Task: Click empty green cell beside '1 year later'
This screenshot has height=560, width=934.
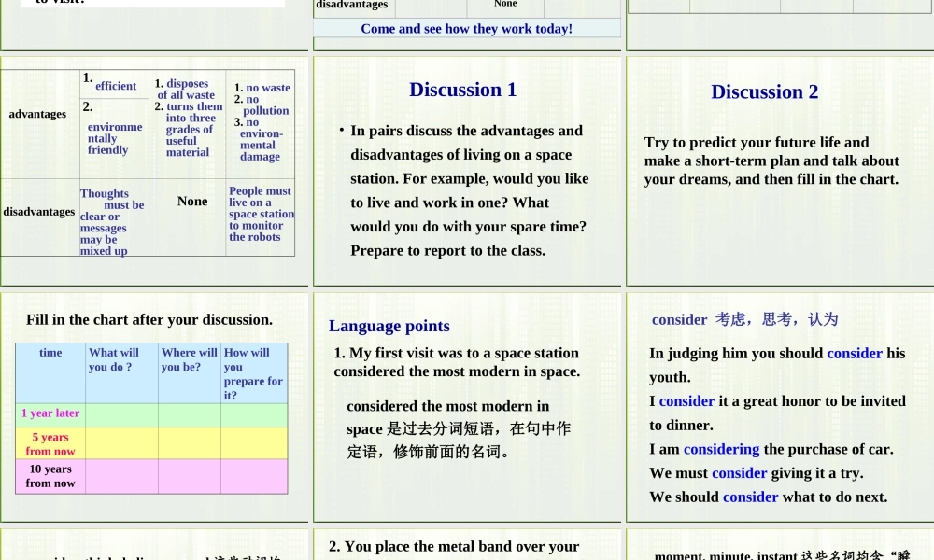Action: pos(122,415)
